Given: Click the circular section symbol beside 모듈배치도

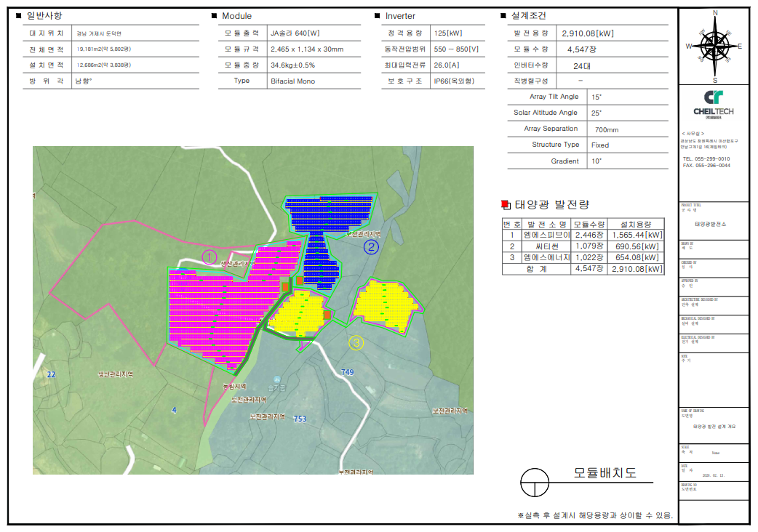Looking at the screenshot, I should coord(534,481).
